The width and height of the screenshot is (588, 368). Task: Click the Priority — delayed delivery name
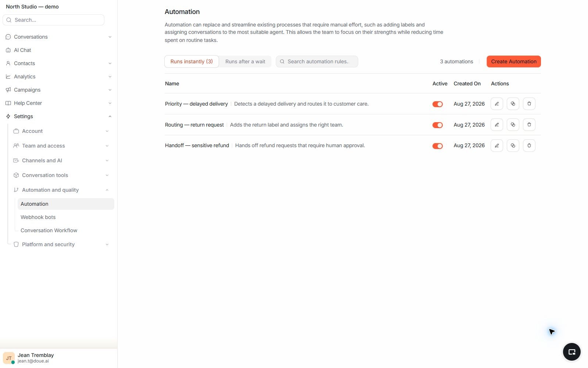click(x=196, y=104)
